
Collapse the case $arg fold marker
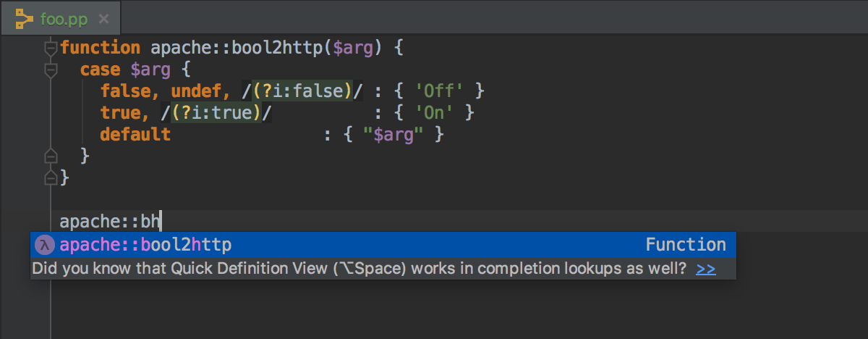(50, 70)
